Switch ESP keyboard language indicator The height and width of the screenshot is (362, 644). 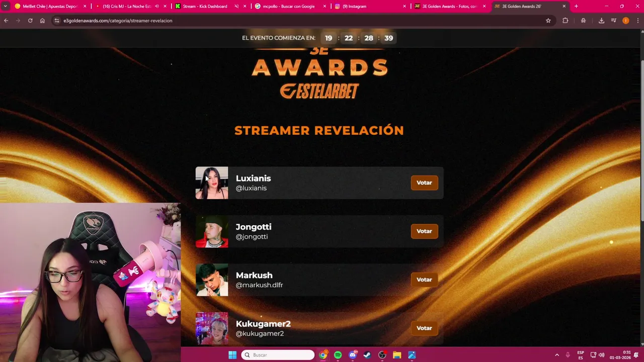(x=581, y=355)
